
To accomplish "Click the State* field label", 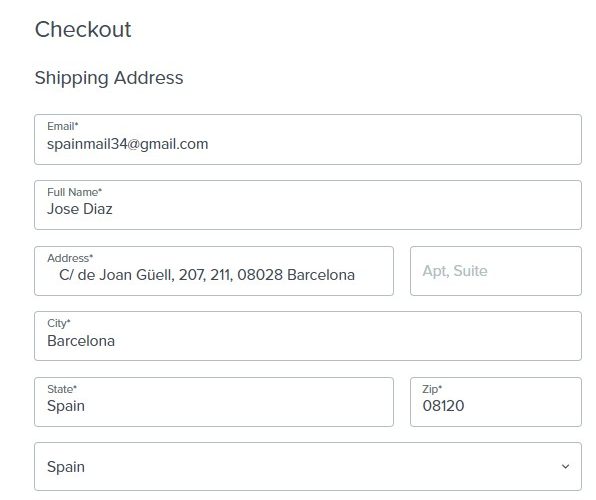I will (62, 389).
